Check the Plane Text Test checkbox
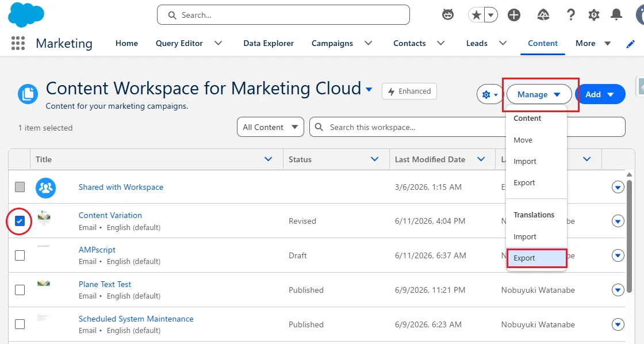Viewport: 644px width, 344px height. pyautogui.click(x=20, y=290)
